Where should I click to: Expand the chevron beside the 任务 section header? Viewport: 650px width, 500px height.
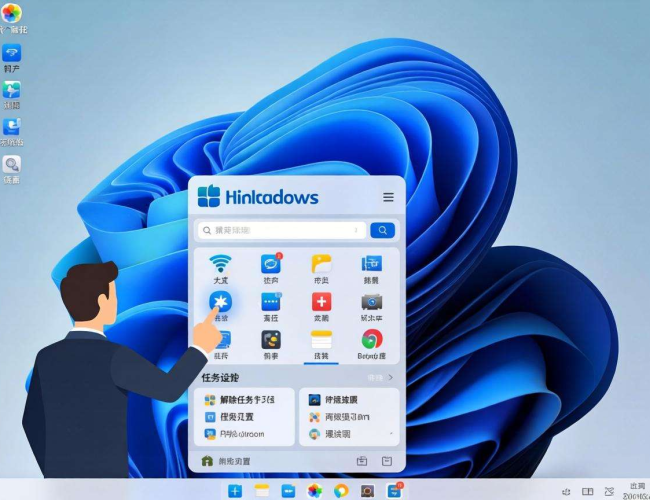(390, 378)
